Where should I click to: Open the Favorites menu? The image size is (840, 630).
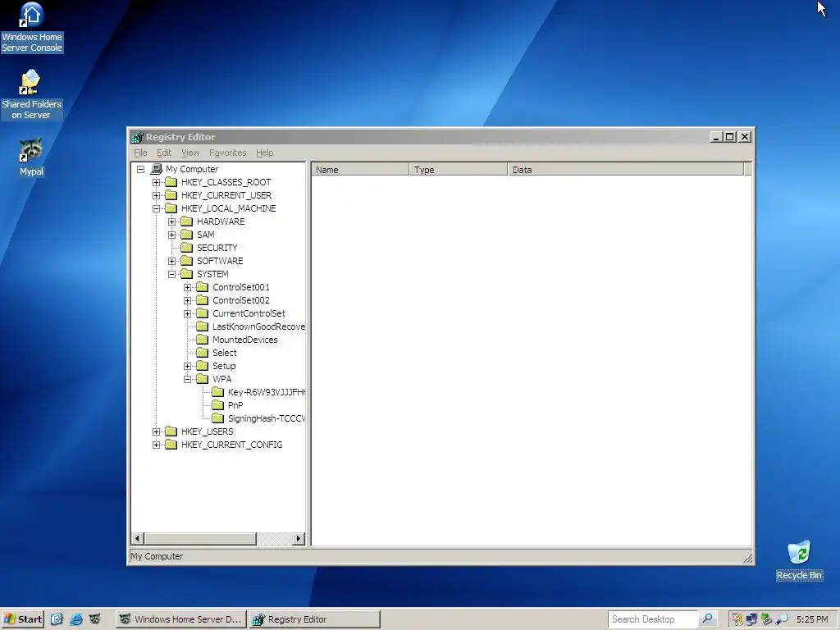coord(228,153)
